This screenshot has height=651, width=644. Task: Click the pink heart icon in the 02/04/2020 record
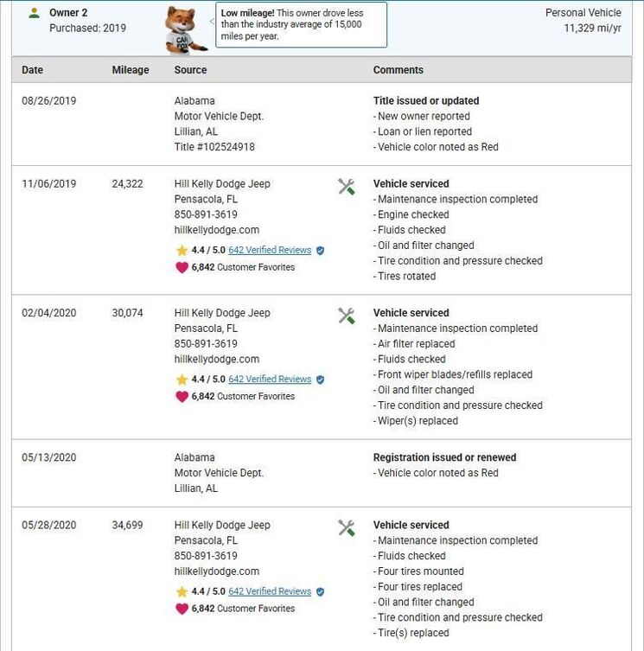coord(182,396)
